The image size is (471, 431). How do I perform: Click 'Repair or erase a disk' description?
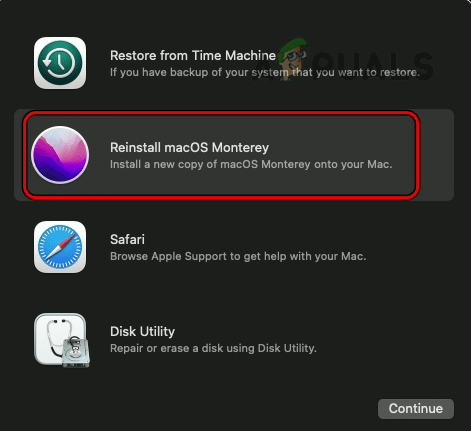click(x=213, y=348)
